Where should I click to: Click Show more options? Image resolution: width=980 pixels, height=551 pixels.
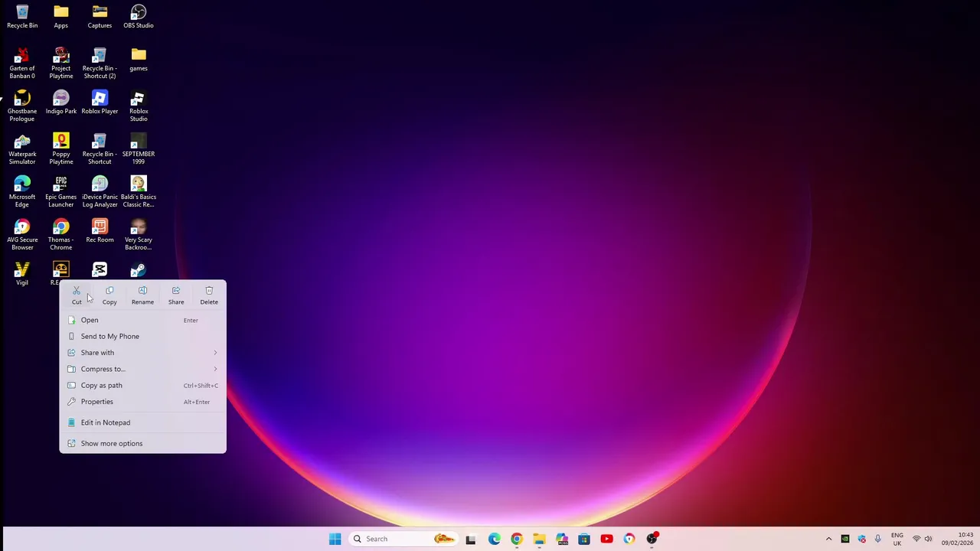(x=142, y=443)
